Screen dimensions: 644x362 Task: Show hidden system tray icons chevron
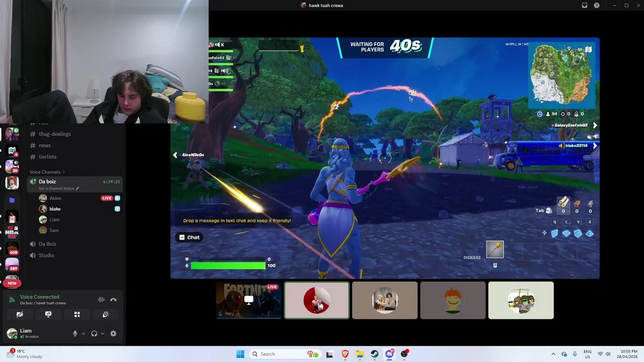(x=553, y=354)
